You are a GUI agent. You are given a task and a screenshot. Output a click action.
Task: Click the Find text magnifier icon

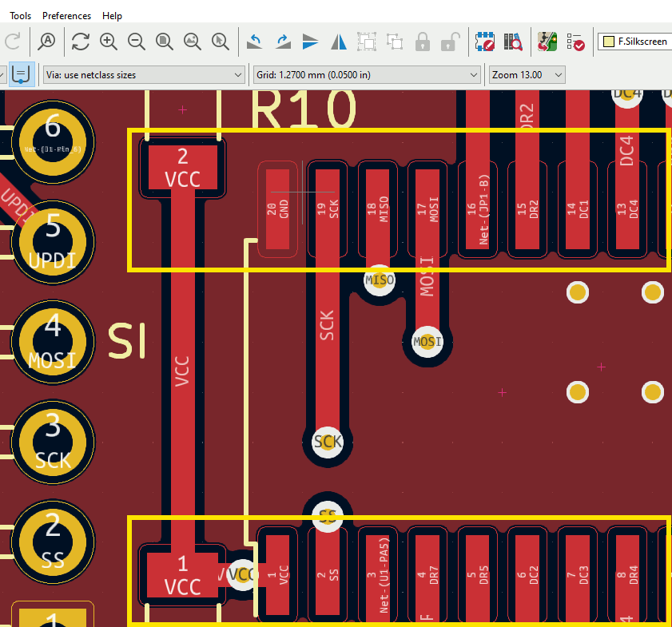coord(47,41)
